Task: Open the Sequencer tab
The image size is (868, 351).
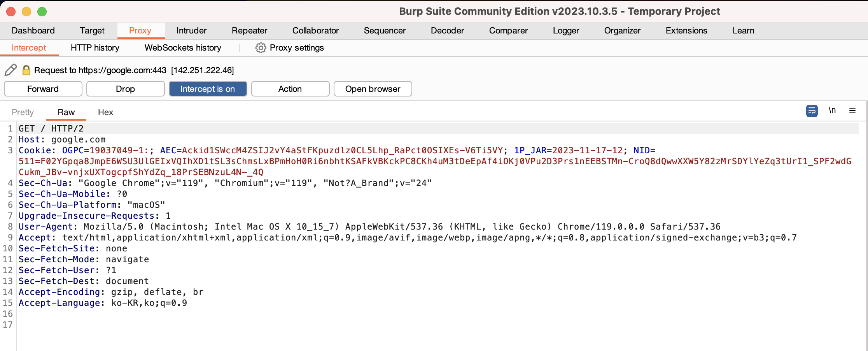Action: point(385,31)
